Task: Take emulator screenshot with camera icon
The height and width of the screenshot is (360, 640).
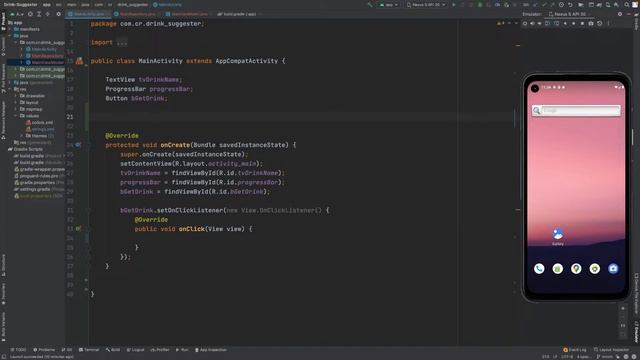Action: tap(591, 24)
